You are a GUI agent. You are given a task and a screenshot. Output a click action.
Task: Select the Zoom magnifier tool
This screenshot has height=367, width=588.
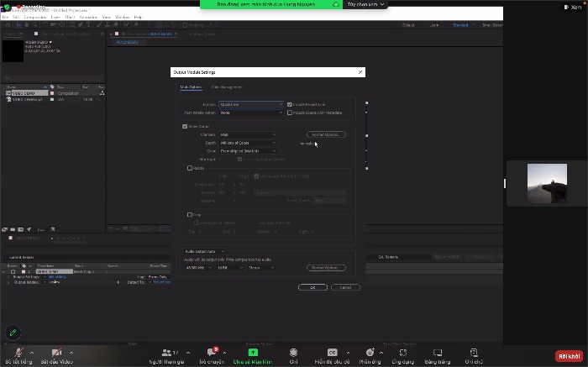34,24
